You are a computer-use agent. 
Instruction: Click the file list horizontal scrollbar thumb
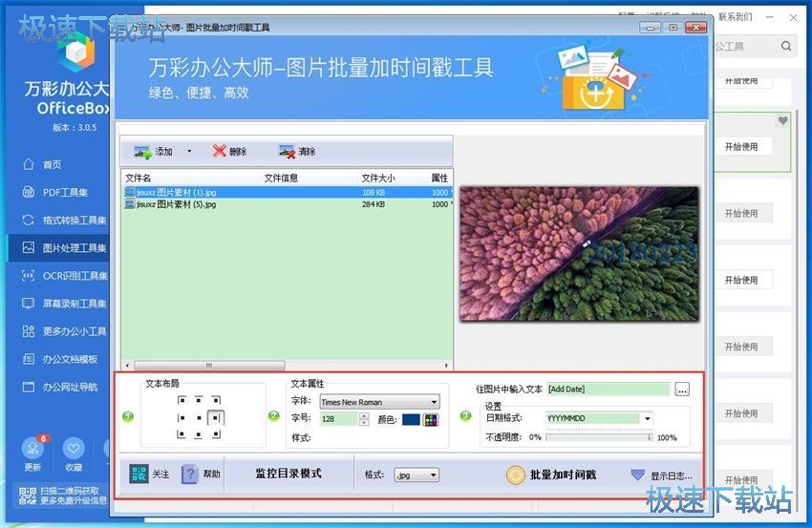(208, 365)
